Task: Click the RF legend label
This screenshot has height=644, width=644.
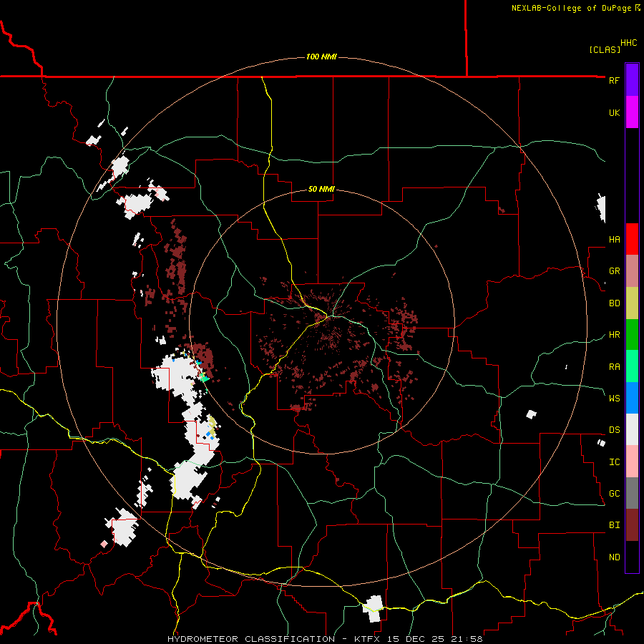Action: pyautogui.click(x=614, y=80)
